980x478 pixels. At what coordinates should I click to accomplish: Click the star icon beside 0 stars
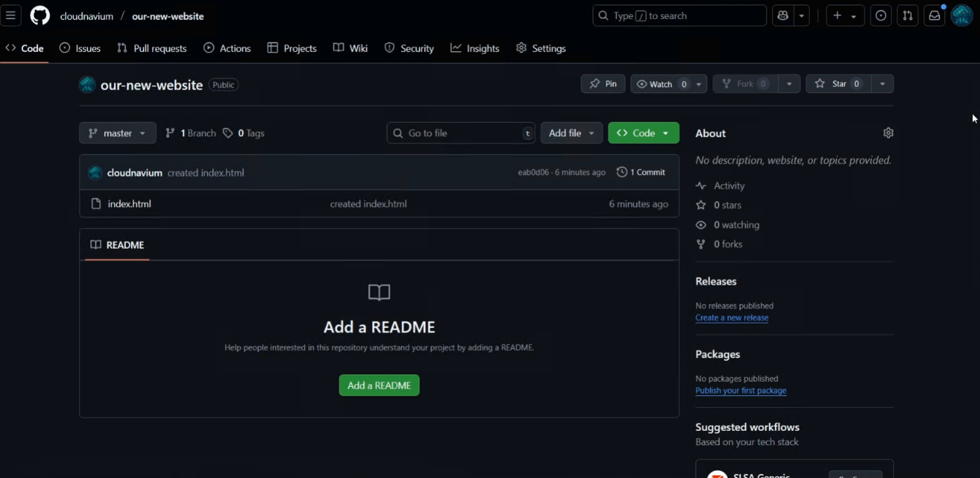pyautogui.click(x=701, y=205)
